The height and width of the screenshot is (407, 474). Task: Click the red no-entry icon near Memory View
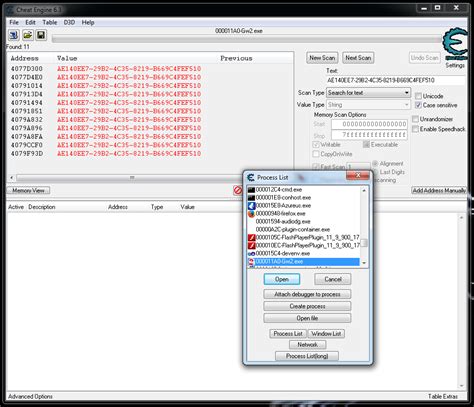click(238, 190)
